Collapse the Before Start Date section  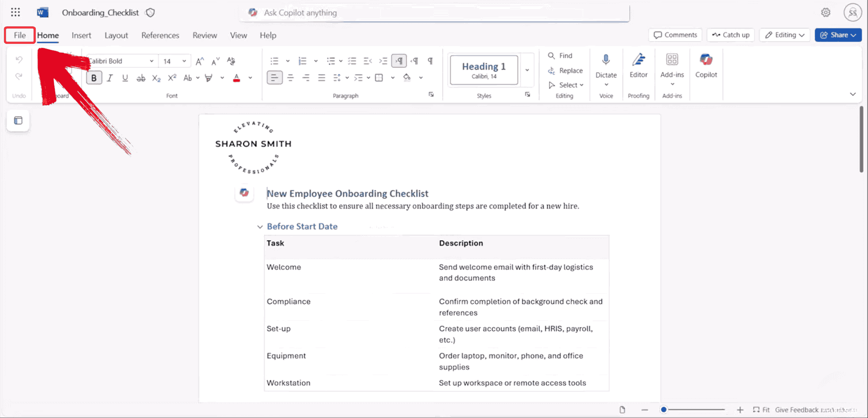260,227
